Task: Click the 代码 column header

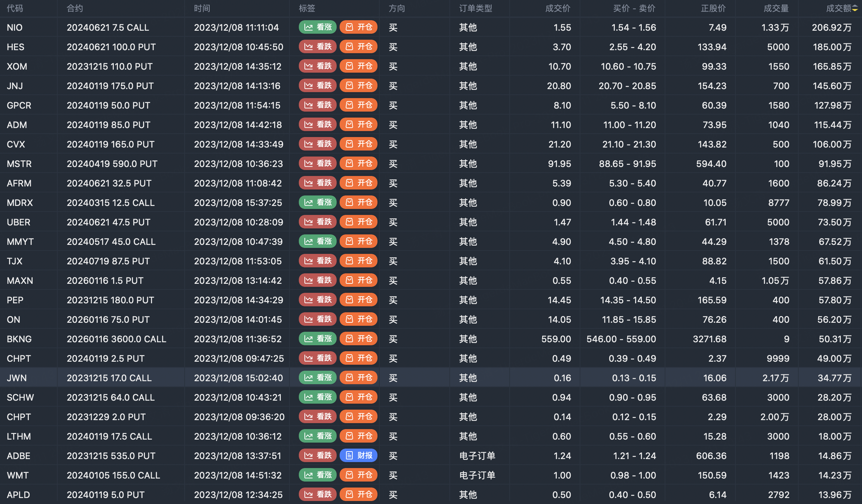Action: (x=15, y=9)
